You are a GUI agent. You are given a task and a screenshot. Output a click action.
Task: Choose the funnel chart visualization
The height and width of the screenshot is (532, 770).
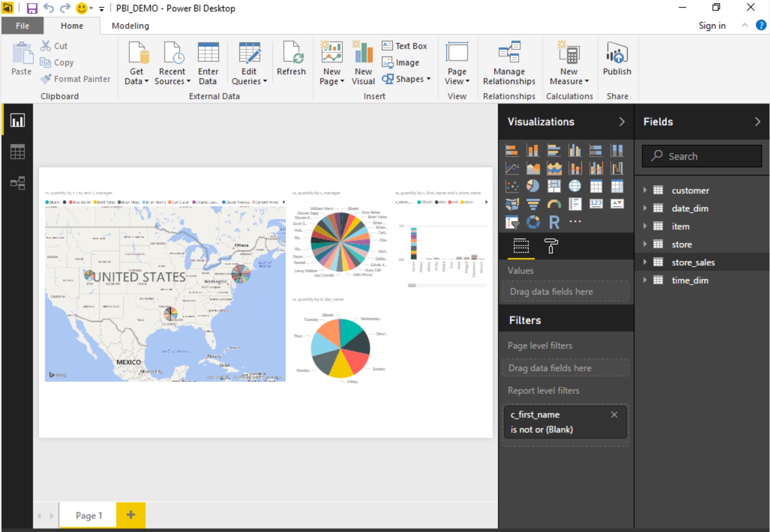(533, 204)
